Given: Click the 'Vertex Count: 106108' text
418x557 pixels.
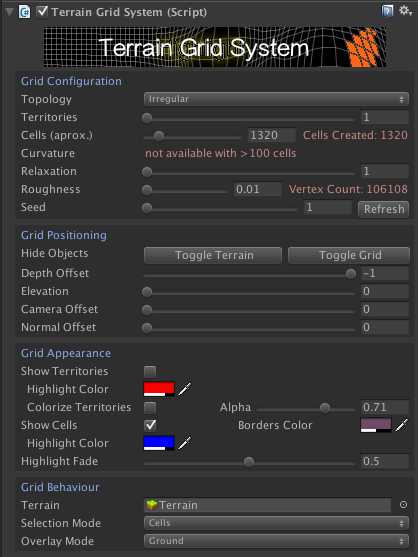Looking at the screenshot, I should (348, 189).
